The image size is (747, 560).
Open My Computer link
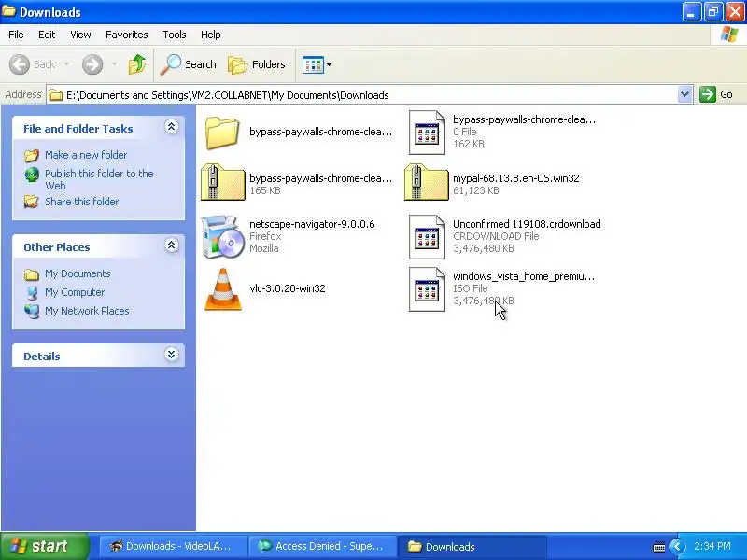point(75,292)
